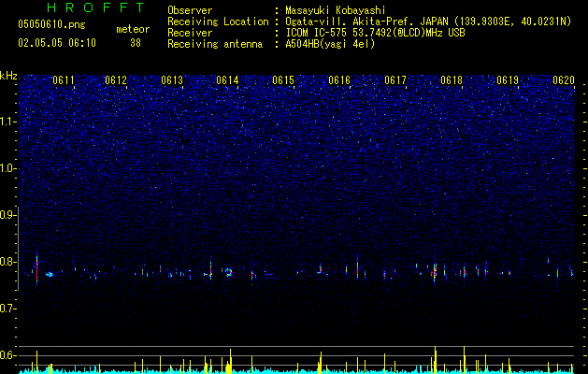This screenshot has height=374, width=588.
Task: Click the ring-shaped echo at 0614
Action: point(228,272)
